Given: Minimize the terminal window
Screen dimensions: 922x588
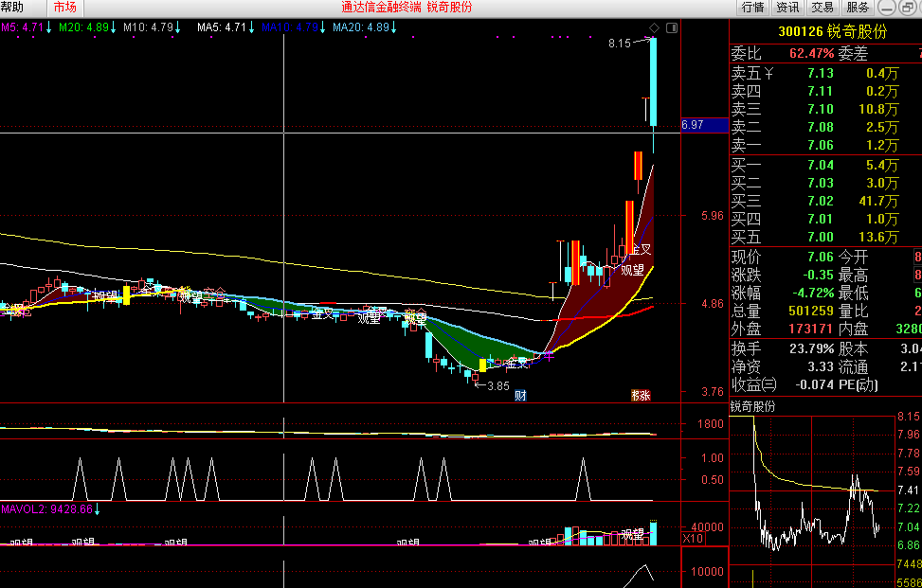Looking at the screenshot, I should coord(888,8).
